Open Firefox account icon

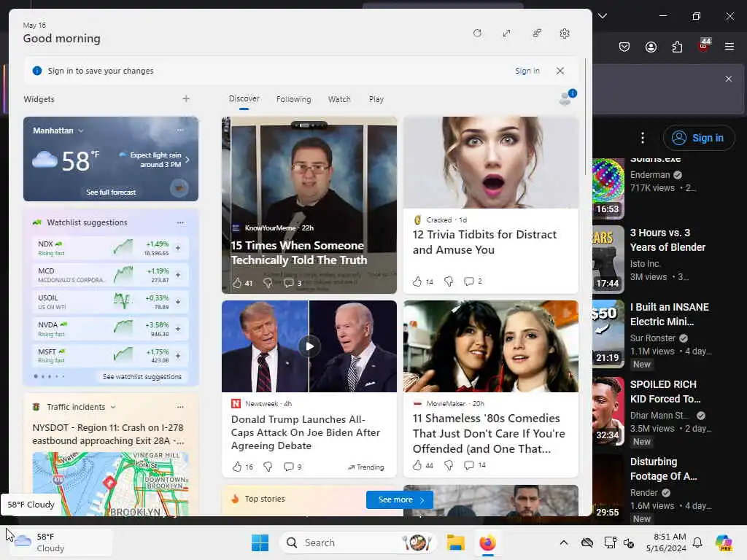point(651,47)
